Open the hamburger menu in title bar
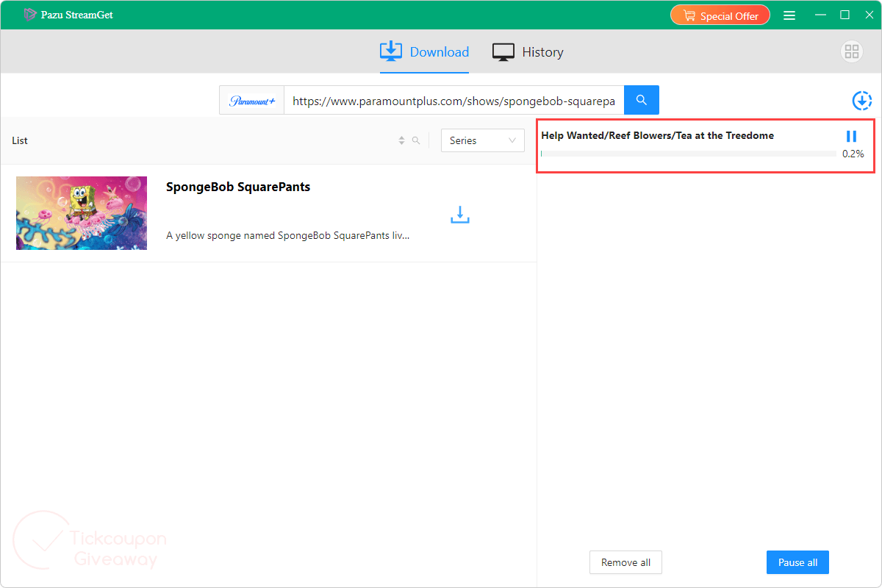This screenshot has height=588, width=882. (x=789, y=15)
